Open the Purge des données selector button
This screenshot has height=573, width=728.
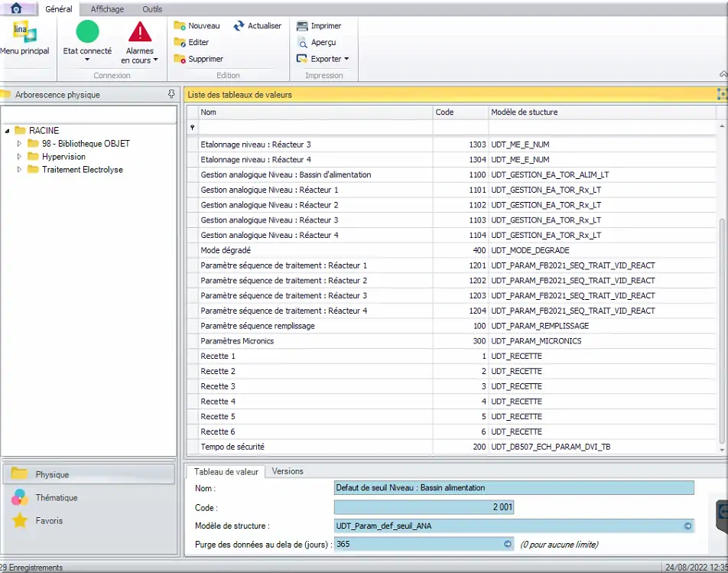click(508, 544)
